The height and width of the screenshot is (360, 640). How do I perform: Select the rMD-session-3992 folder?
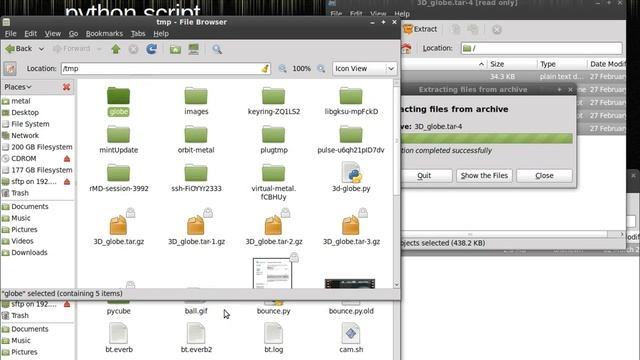pyautogui.click(x=118, y=178)
